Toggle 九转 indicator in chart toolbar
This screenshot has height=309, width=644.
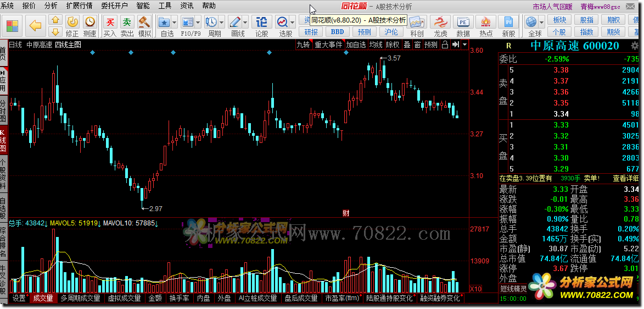pyautogui.click(x=303, y=45)
